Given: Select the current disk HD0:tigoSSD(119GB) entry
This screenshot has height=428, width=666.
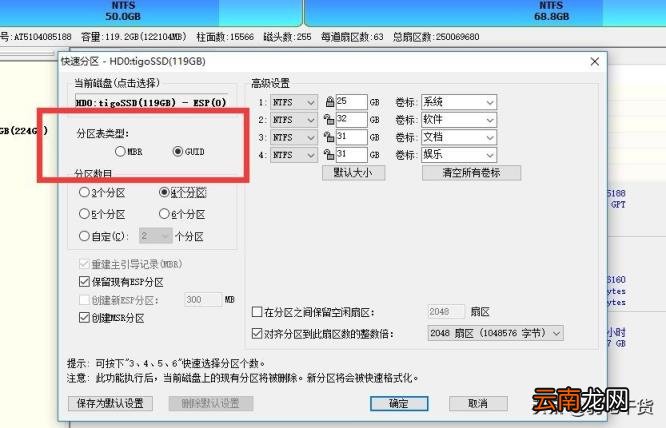Looking at the screenshot, I should [151, 102].
